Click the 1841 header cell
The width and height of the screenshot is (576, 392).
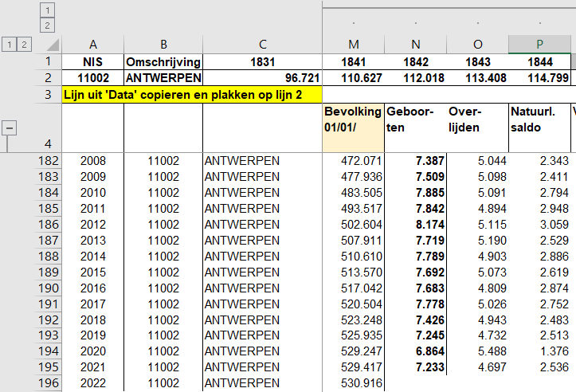click(x=354, y=61)
